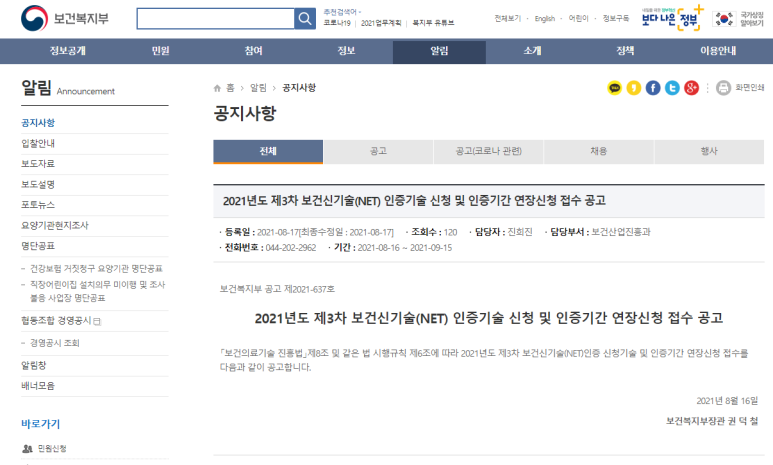Click the search input field
This screenshot has width=773, height=465.
[215, 19]
